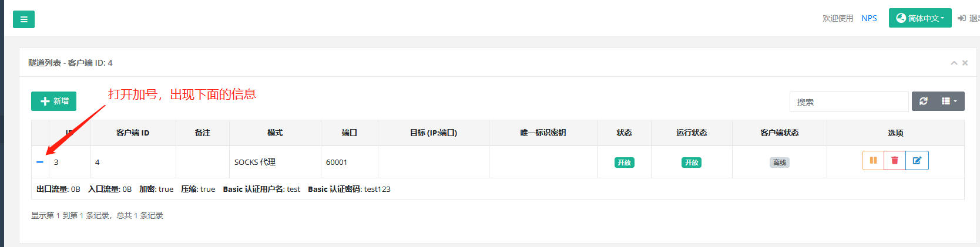Click the 模式 column header

pyautogui.click(x=275, y=133)
